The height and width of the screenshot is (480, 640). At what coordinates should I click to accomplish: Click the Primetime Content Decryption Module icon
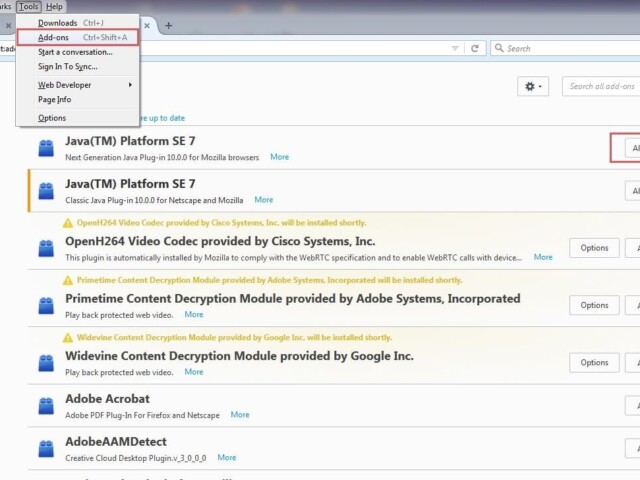(45, 305)
